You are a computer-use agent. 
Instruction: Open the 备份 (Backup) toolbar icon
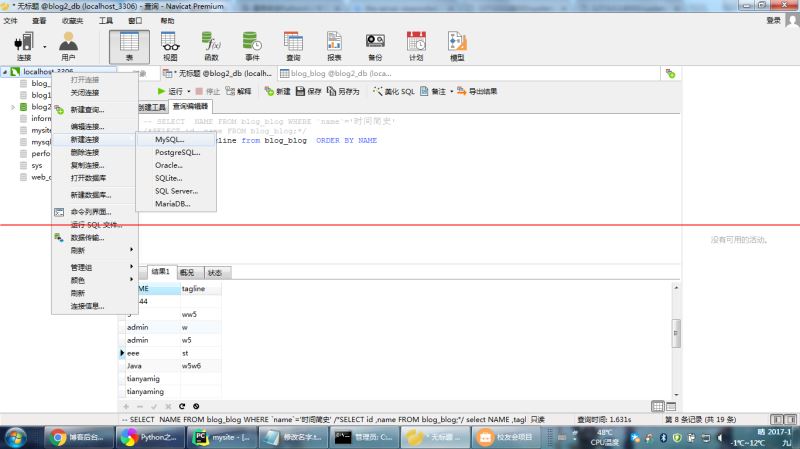(375, 46)
